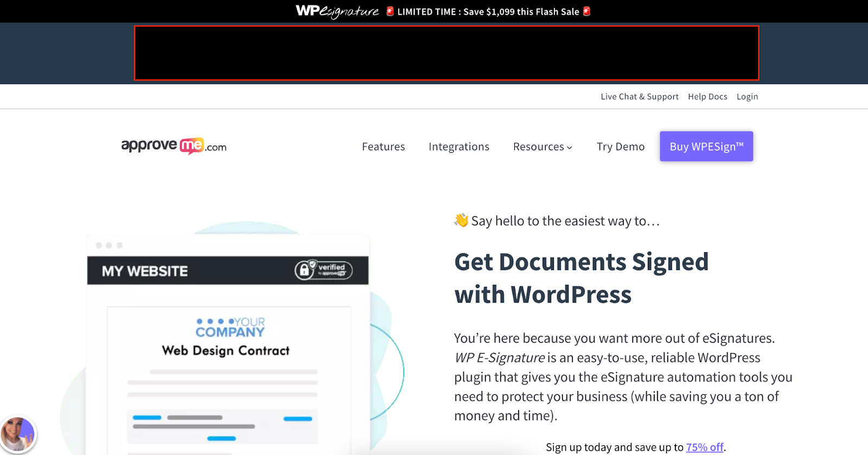The image size is (868, 455).
Task: Click the siren icon after Flash Sale
Action: coord(586,11)
